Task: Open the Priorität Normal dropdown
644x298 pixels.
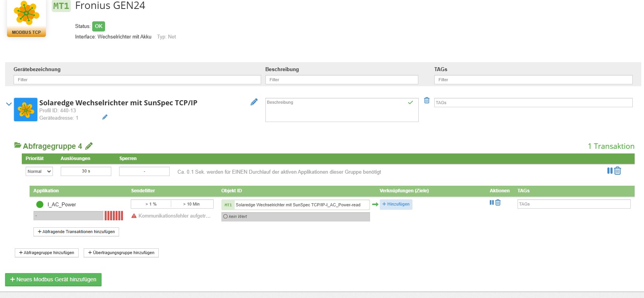Action: tap(39, 171)
